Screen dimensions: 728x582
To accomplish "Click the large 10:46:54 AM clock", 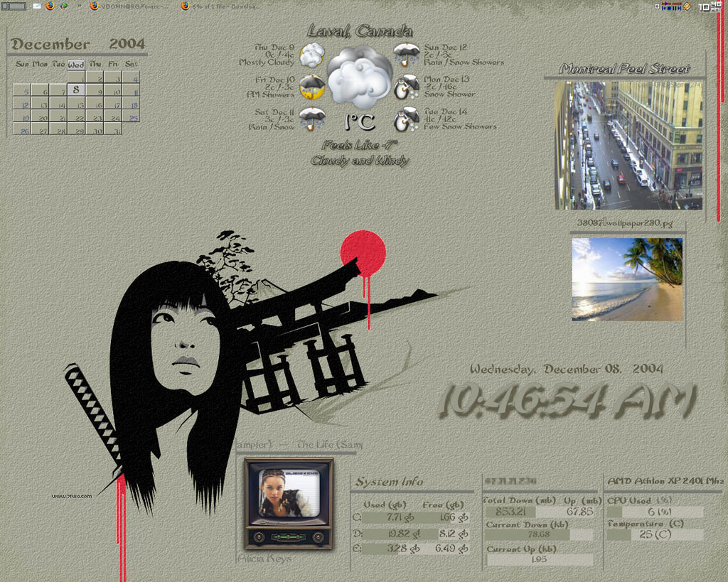I will [x=567, y=401].
